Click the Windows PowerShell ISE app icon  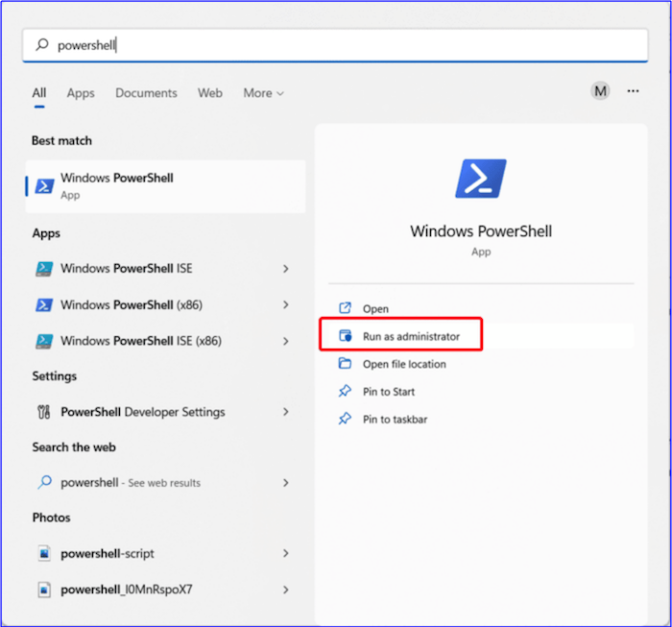[43, 269]
